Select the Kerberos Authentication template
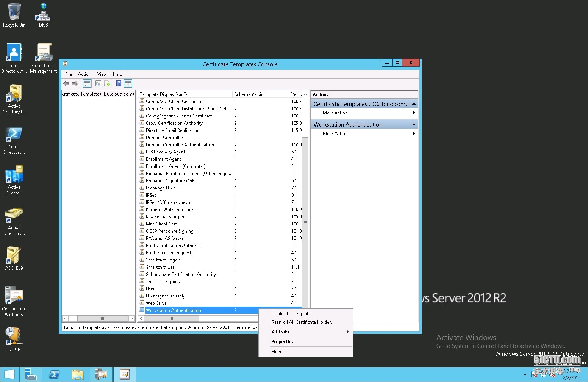 [x=170, y=210]
